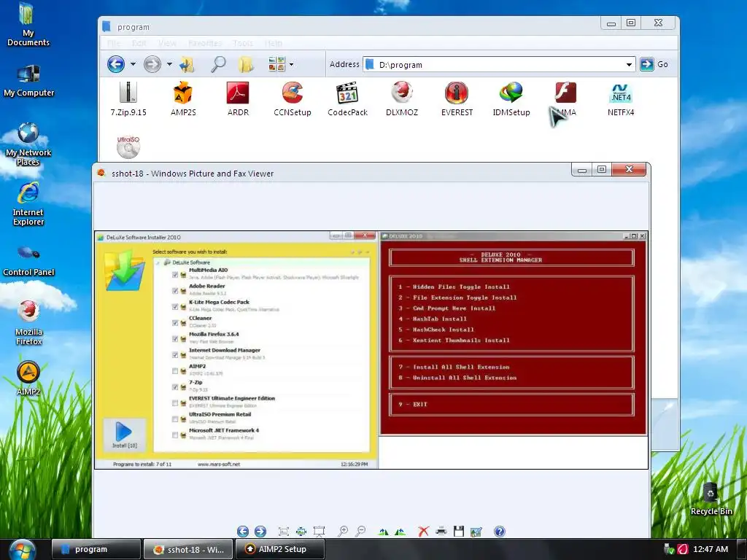
Task: Click the Go button beside address bar
Action: pos(654,64)
